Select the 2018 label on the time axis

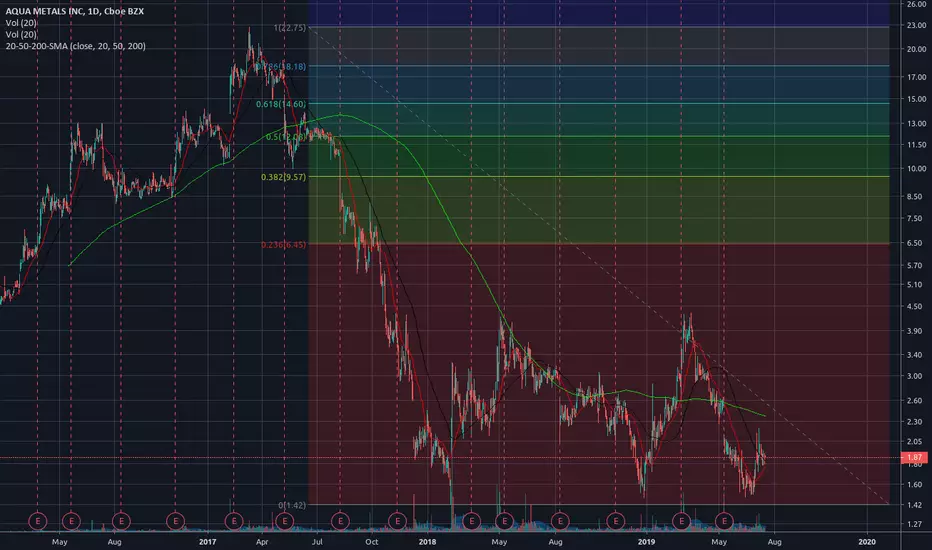[x=427, y=542]
